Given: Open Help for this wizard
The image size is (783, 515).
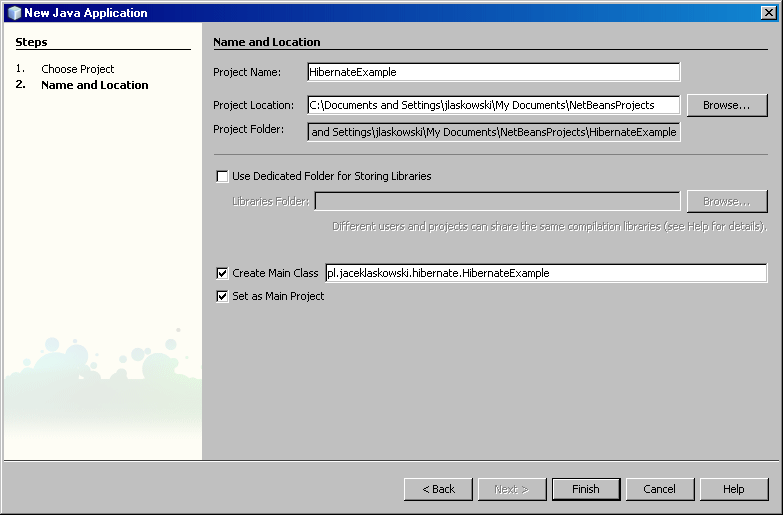Looking at the screenshot, I should pyautogui.click(x=734, y=489).
